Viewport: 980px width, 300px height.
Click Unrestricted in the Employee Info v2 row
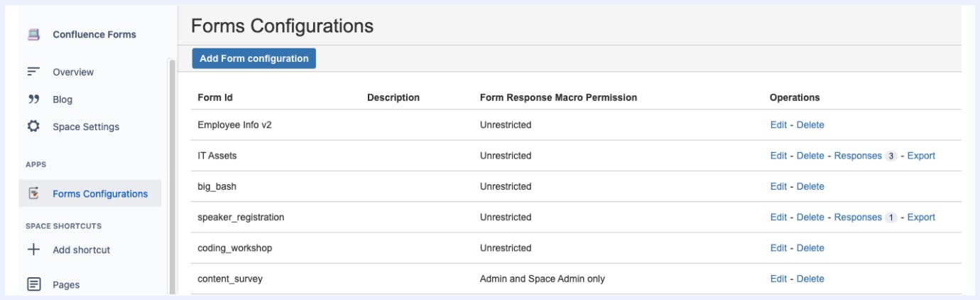[x=506, y=125]
